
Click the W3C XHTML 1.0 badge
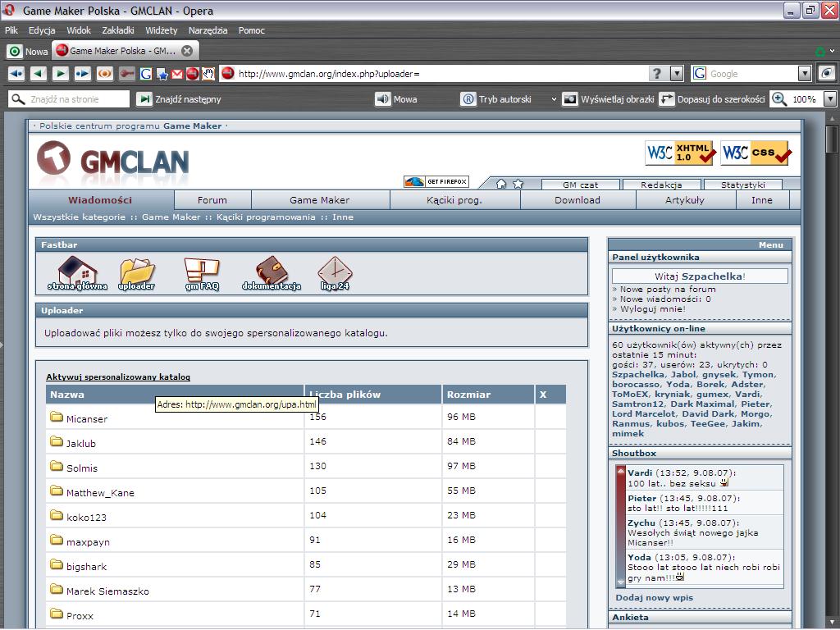click(680, 153)
